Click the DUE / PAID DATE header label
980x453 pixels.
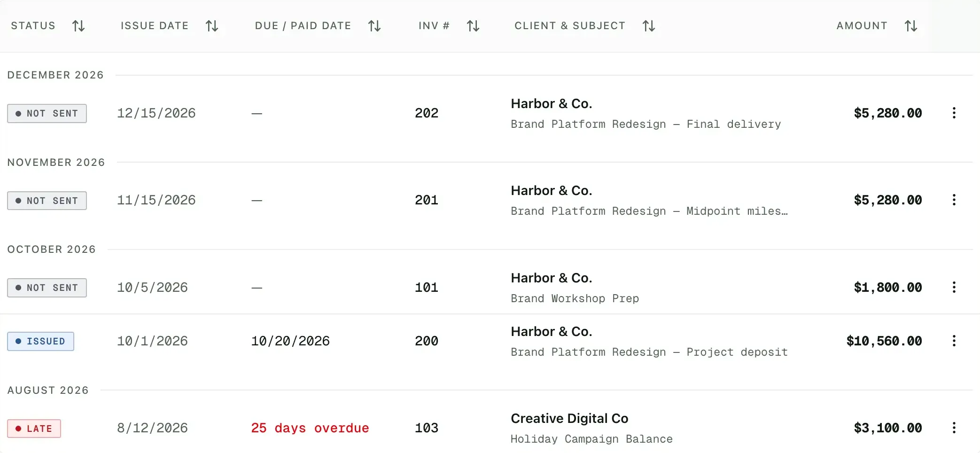[x=303, y=26]
